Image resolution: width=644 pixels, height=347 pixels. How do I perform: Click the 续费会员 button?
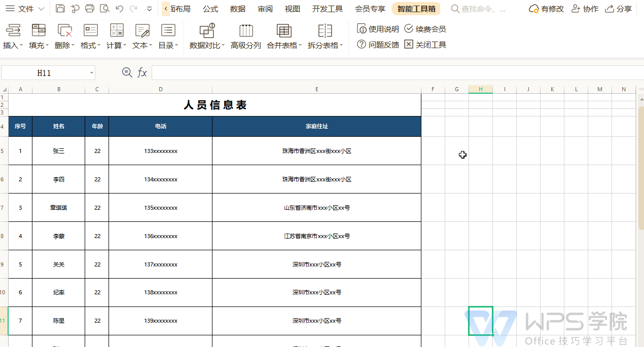[x=425, y=29]
